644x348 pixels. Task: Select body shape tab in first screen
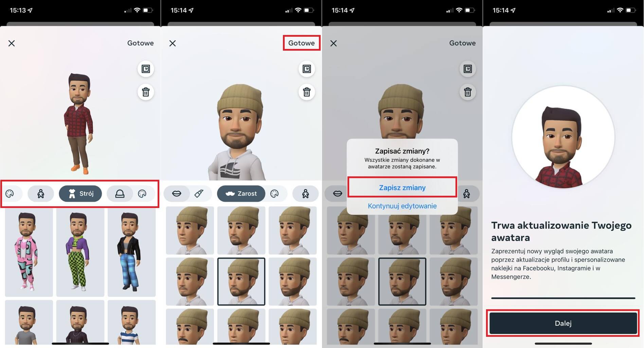[41, 194]
